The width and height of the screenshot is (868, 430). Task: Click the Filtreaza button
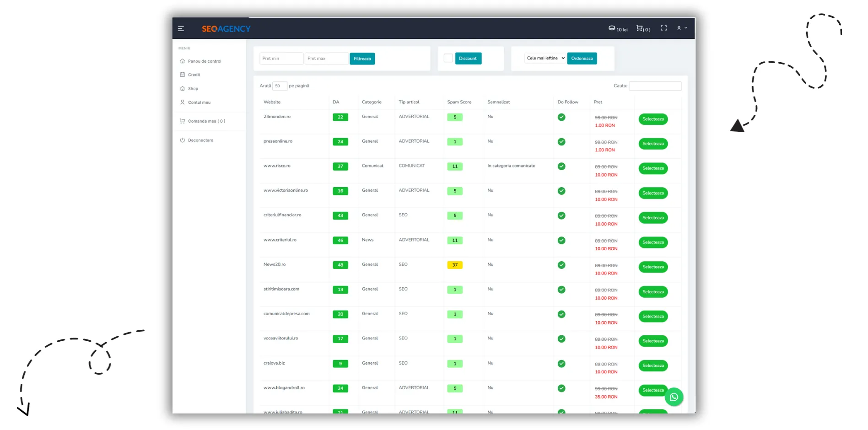pos(362,59)
